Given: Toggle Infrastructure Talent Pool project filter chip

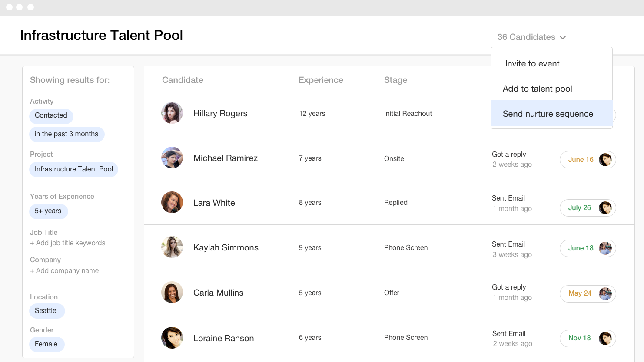Looking at the screenshot, I should click(74, 169).
